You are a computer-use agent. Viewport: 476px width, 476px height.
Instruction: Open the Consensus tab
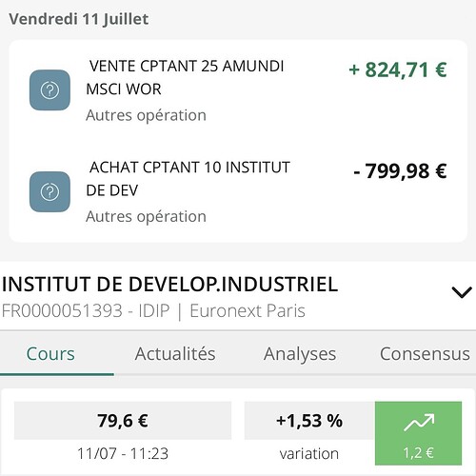coord(425,354)
